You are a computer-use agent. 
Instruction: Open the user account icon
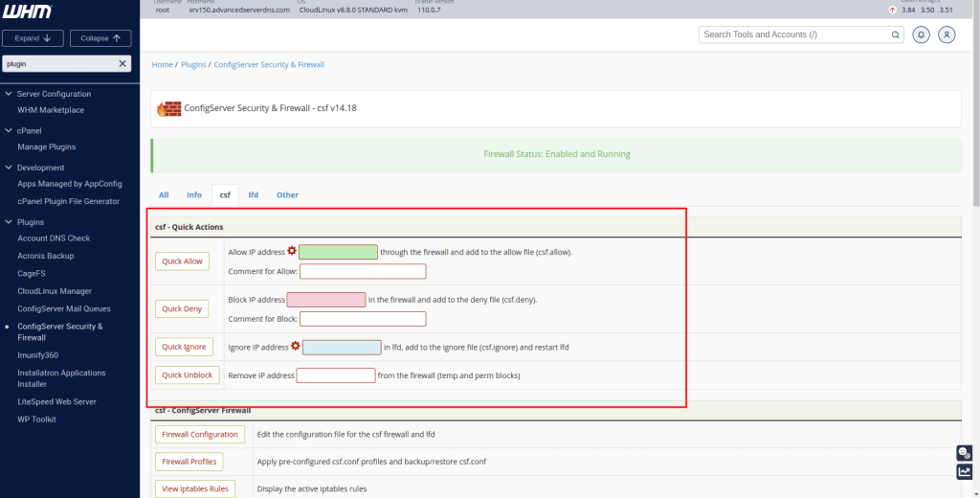[x=947, y=35]
